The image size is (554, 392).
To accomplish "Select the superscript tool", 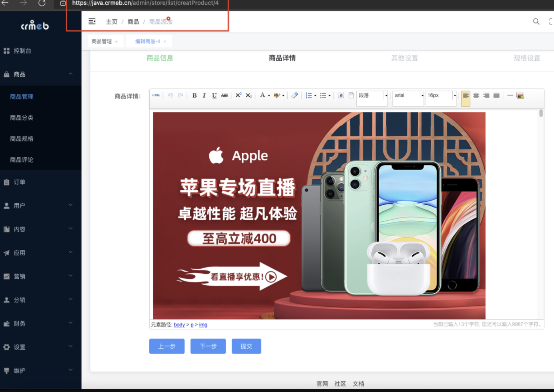I will click(238, 95).
